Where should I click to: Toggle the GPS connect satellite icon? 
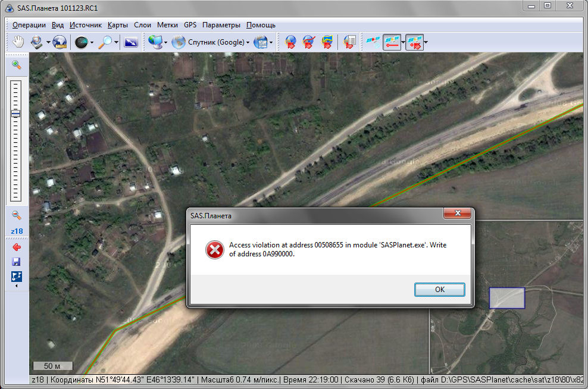click(373, 42)
